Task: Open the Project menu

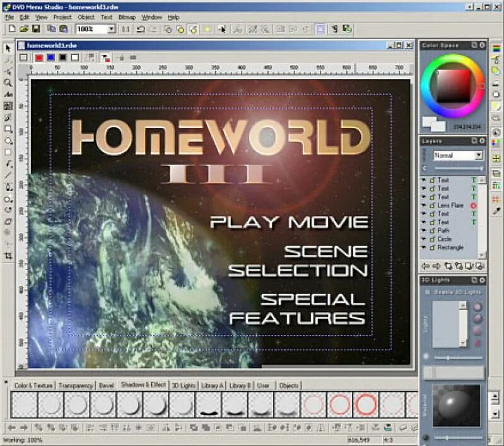Action: [62, 17]
